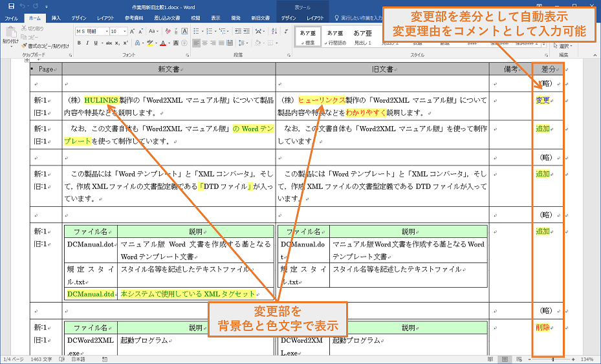Open the multilevel list dropdown
This screenshot has height=364, width=601.
coord(228,31)
